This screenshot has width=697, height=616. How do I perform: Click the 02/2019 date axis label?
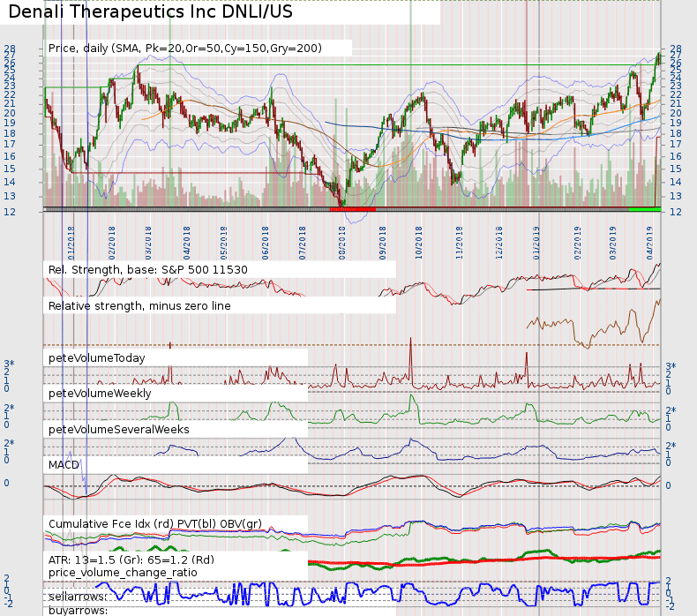click(576, 244)
